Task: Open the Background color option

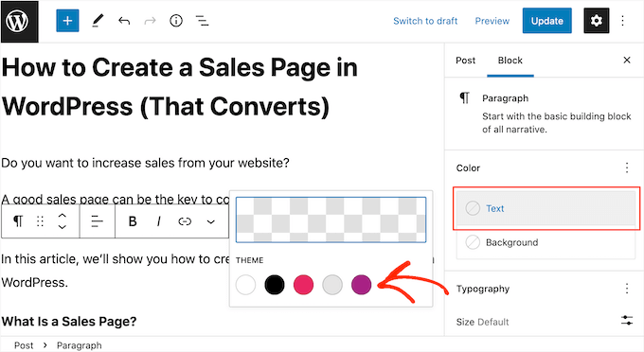Action: 546,242
